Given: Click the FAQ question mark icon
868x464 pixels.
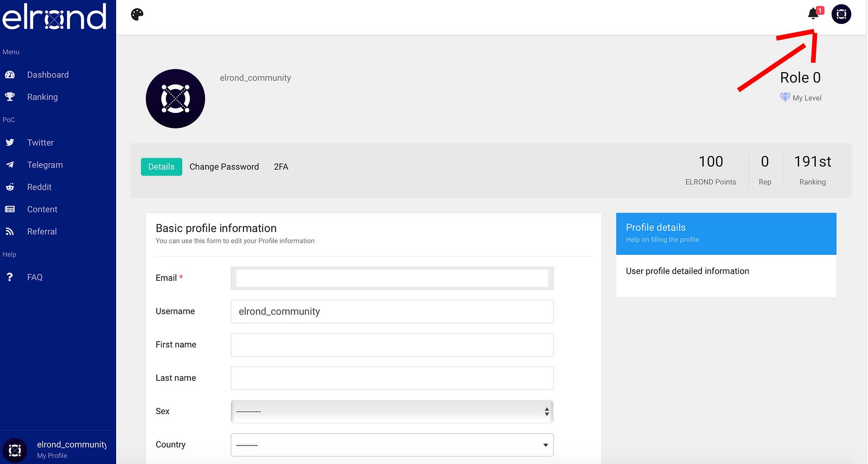Looking at the screenshot, I should click(x=10, y=277).
